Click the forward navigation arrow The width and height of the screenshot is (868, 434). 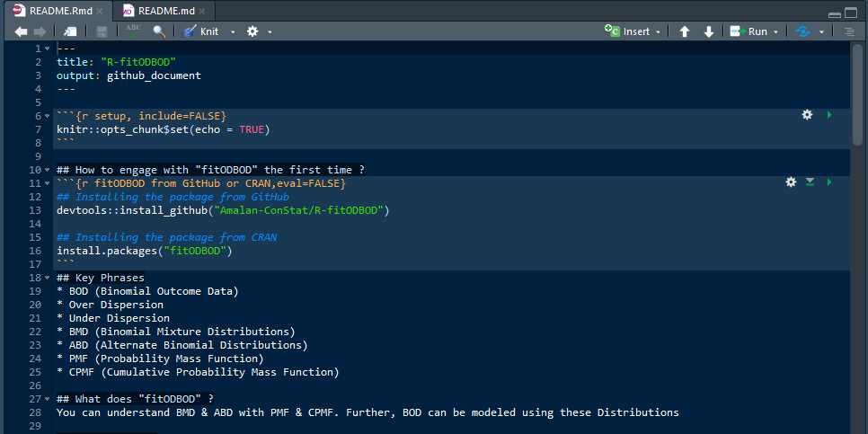click(x=40, y=31)
